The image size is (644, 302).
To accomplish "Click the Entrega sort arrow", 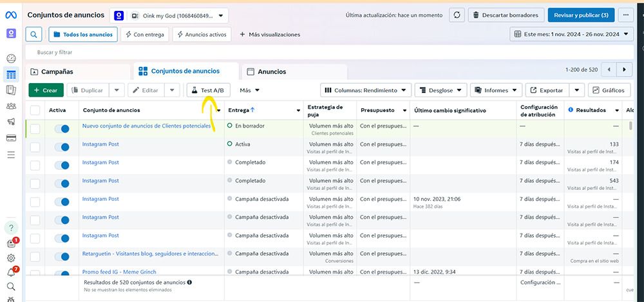I will pyautogui.click(x=252, y=110).
